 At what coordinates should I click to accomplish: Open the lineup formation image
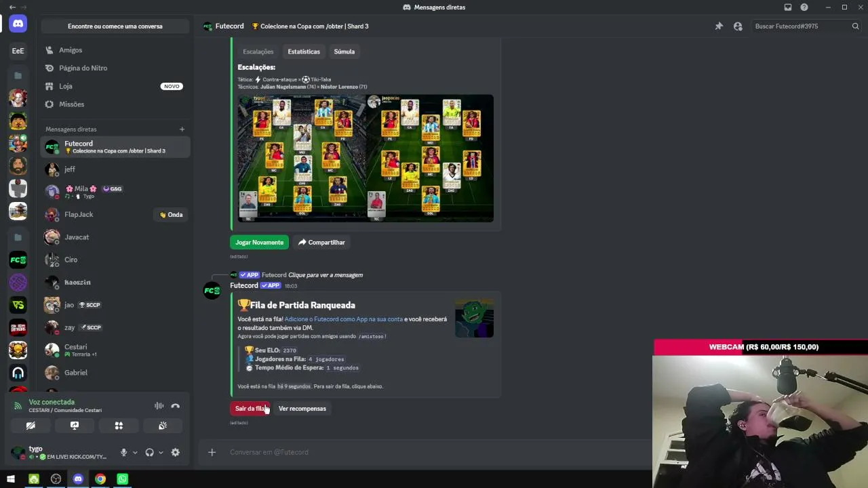366,158
